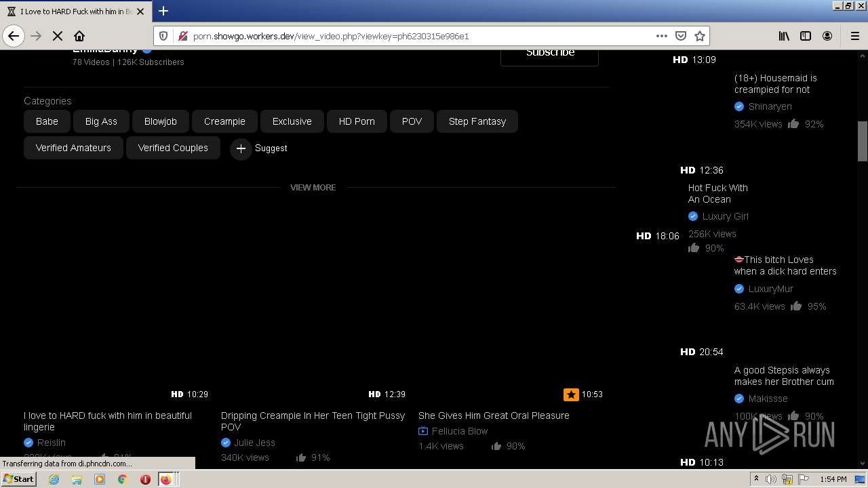Image resolution: width=868 pixels, height=488 pixels.
Task: Open the LuxuryMur channel link
Action: [771, 289]
